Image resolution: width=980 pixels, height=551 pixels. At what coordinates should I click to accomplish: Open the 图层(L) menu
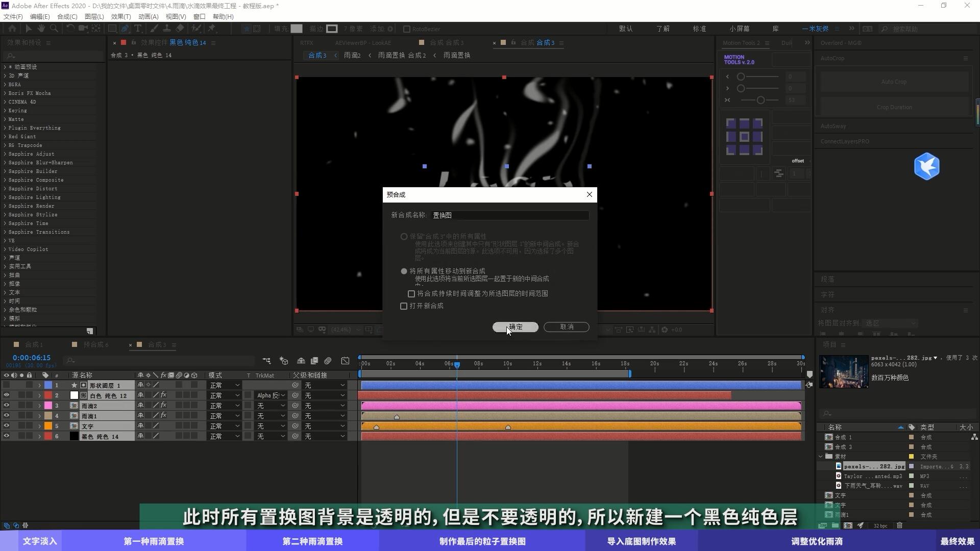[x=94, y=16]
